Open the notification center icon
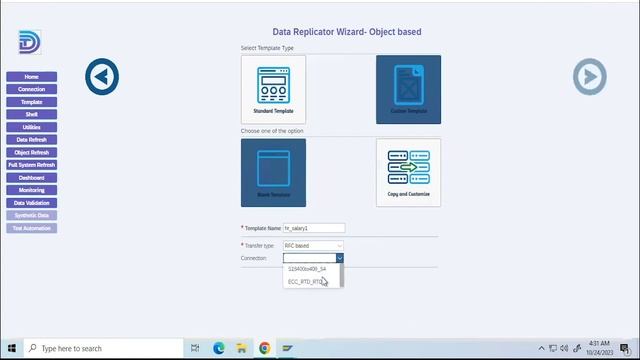640x360 pixels. (625, 349)
